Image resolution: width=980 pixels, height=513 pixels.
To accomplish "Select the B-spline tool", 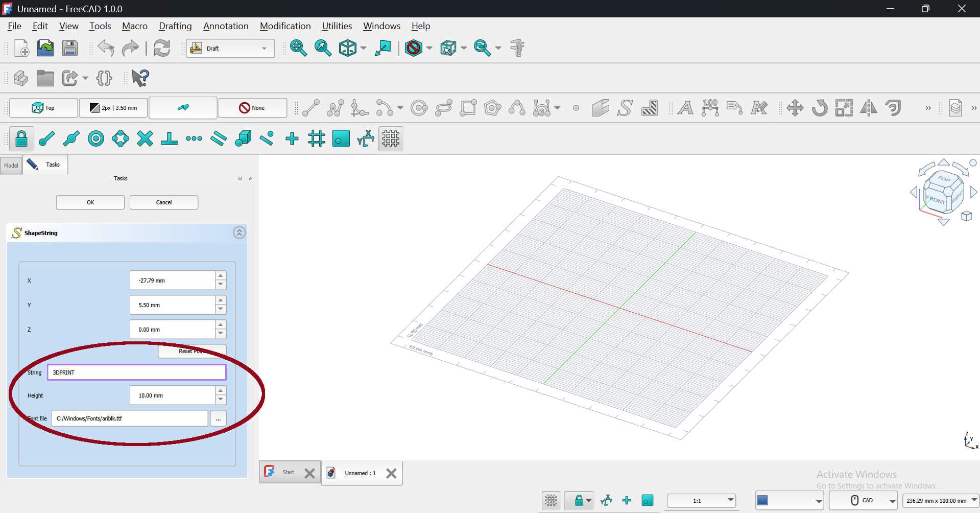I will (x=517, y=108).
